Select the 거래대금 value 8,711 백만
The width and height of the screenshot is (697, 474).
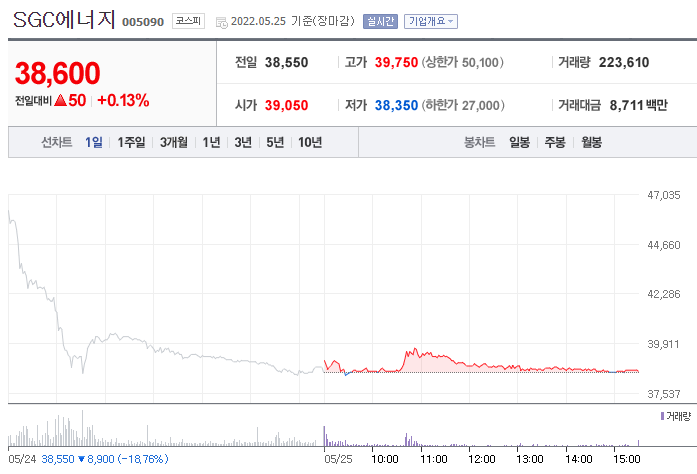click(x=639, y=105)
